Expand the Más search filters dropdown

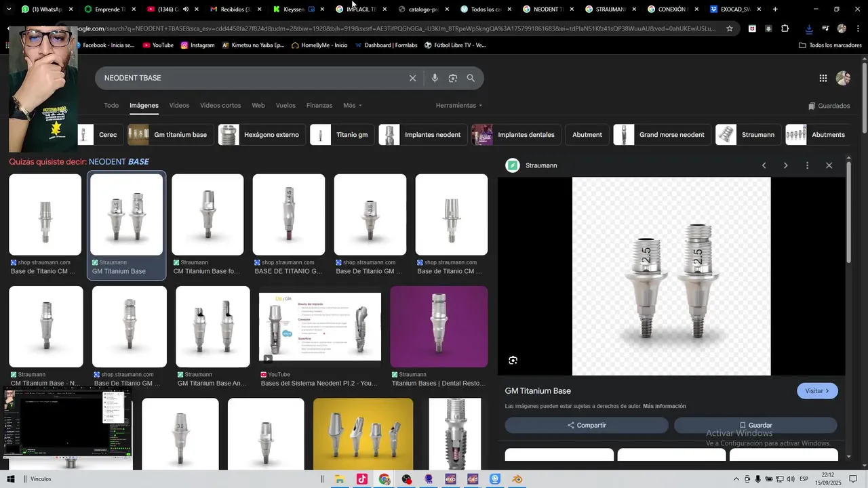point(353,106)
